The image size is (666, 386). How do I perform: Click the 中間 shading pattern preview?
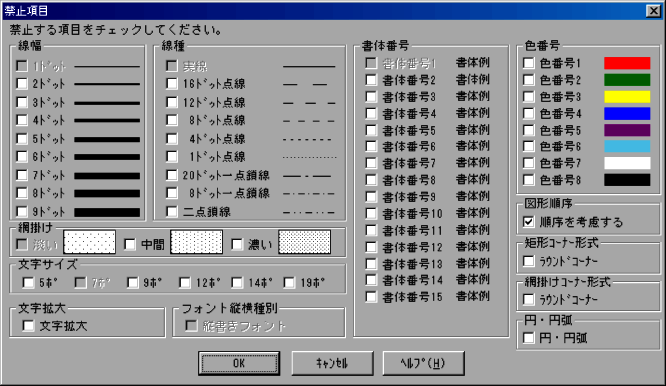tap(196, 242)
